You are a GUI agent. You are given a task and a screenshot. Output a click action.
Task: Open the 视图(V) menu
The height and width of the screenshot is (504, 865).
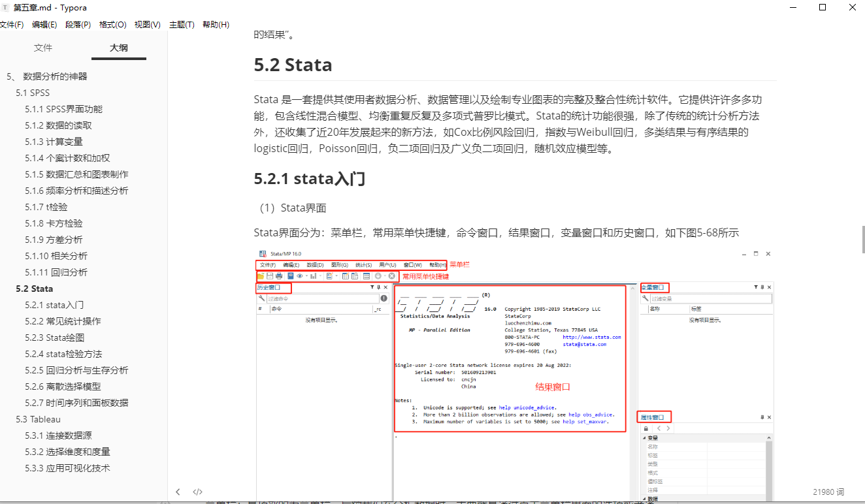pyautogui.click(x=147, y=25)
